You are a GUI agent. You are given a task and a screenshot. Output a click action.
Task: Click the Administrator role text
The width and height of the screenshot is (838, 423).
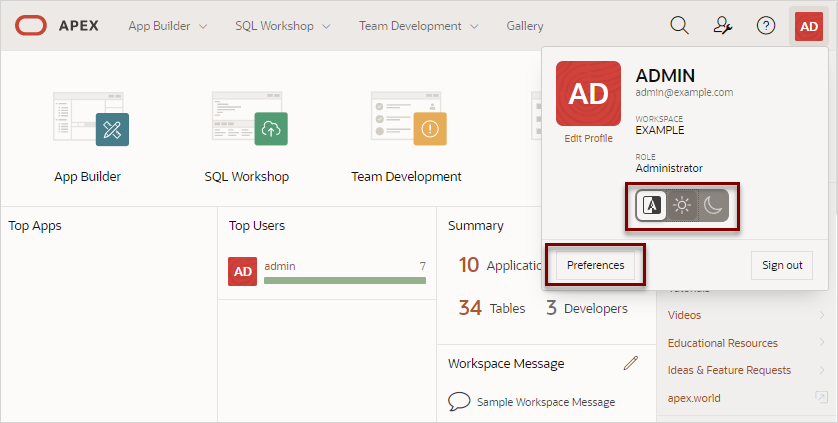coord(669,168)
